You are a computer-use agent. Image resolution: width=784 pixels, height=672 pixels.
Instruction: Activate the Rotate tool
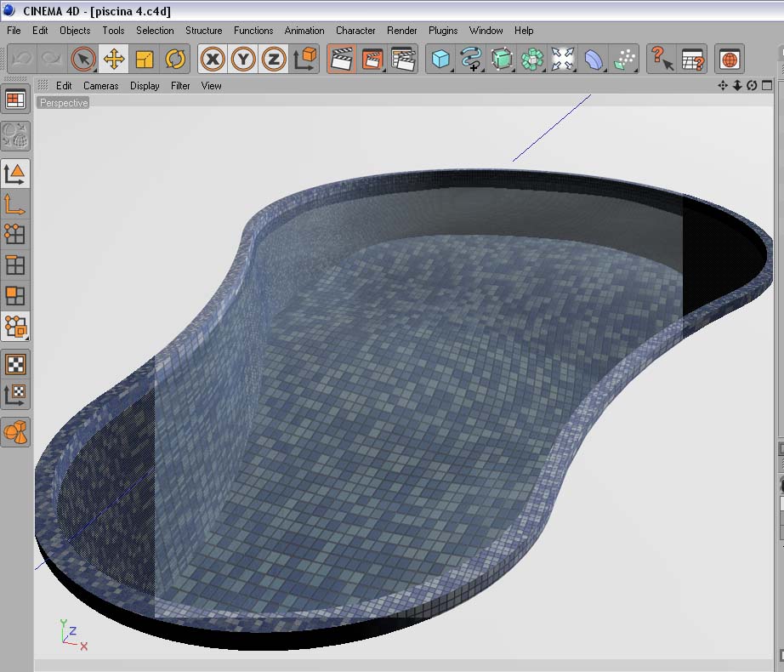click(x=175, y=60)
